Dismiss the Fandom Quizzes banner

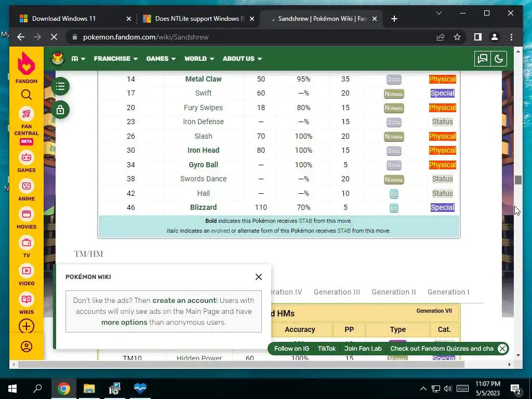point(502,349)
